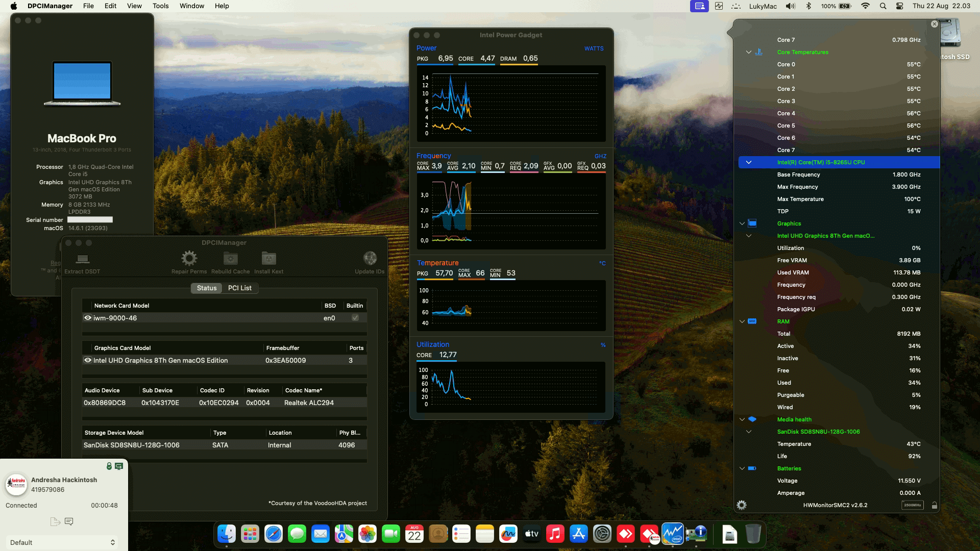Click the Update IDs globe icon

[x=370, y=259]
